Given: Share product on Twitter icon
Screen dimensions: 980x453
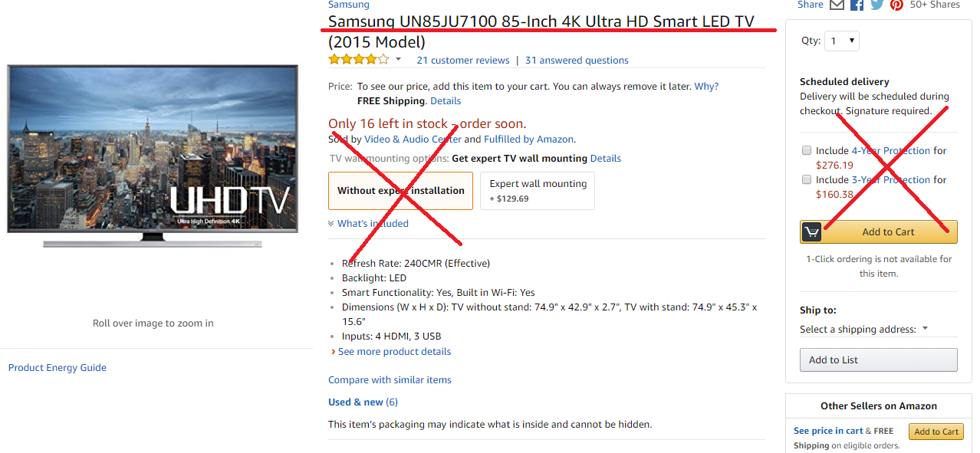Looking at the screenshot, I should pos(876,5).
